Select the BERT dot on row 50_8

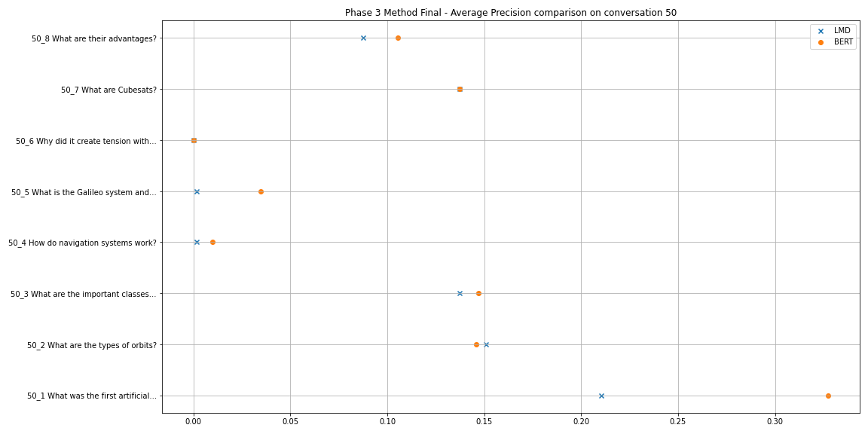[x=398, y=38]
